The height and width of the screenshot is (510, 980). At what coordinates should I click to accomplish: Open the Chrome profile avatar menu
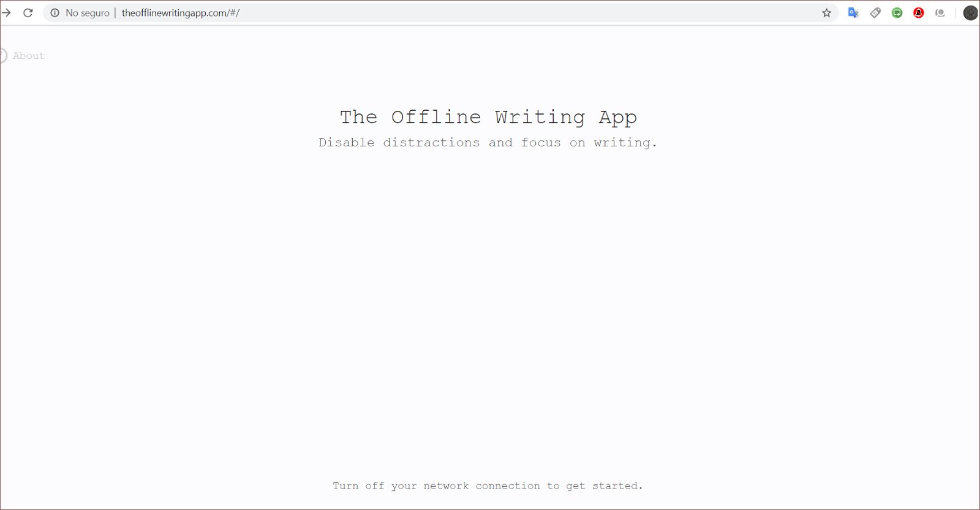[970, 13]
